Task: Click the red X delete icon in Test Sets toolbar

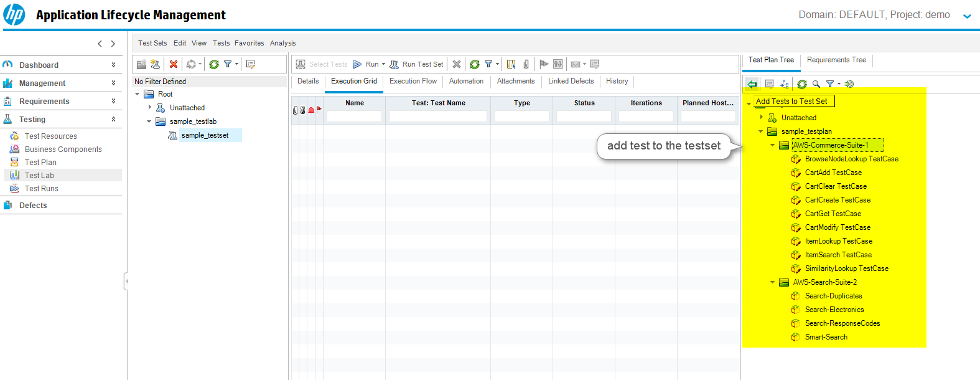Action: click(174, 64)
